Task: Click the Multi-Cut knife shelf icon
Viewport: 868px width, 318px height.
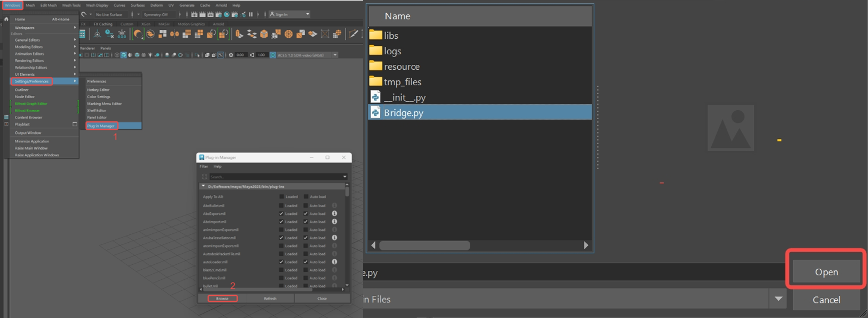Action: (x=353, y=34)
